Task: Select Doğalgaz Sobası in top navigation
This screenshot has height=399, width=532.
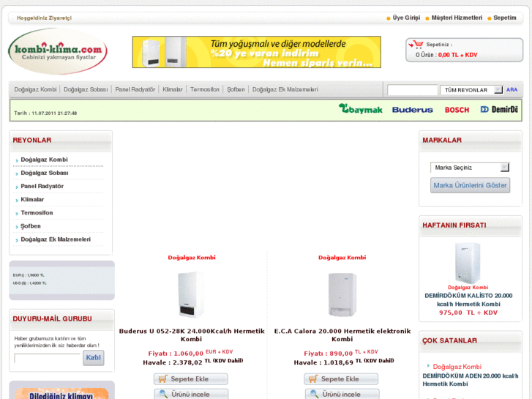Action: tap(86, 89)
